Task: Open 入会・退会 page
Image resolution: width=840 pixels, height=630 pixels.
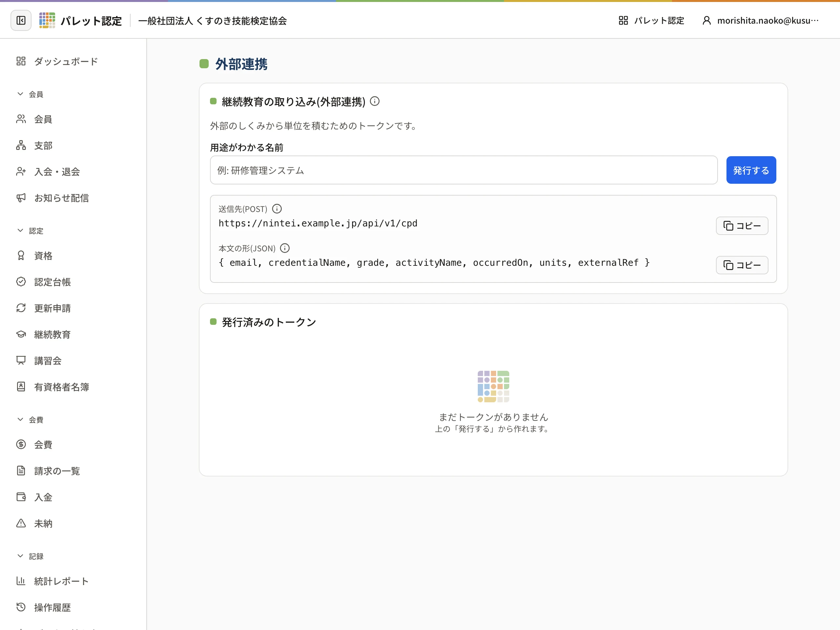Action: pyautogui.click(x=73, y=172)
